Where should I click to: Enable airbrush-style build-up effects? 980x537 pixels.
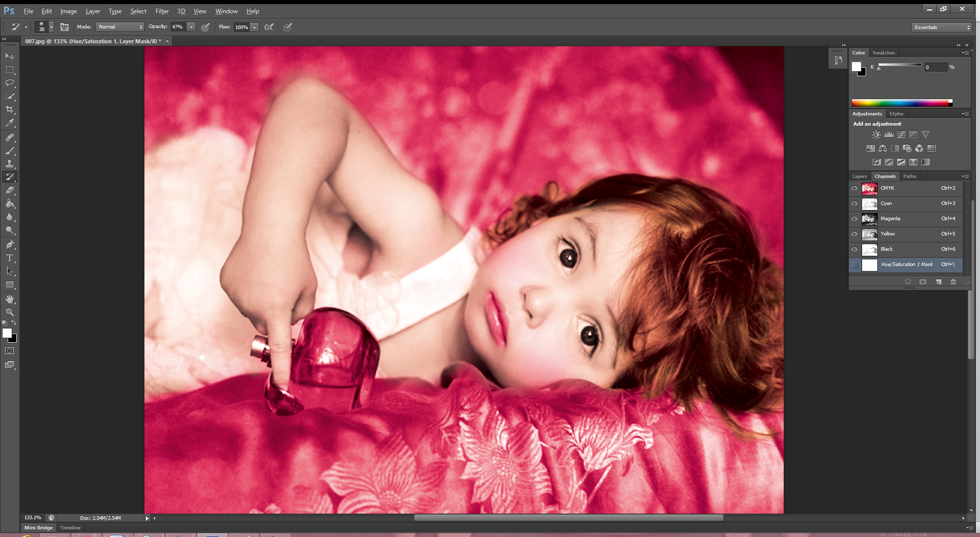(x=269, y=27)
